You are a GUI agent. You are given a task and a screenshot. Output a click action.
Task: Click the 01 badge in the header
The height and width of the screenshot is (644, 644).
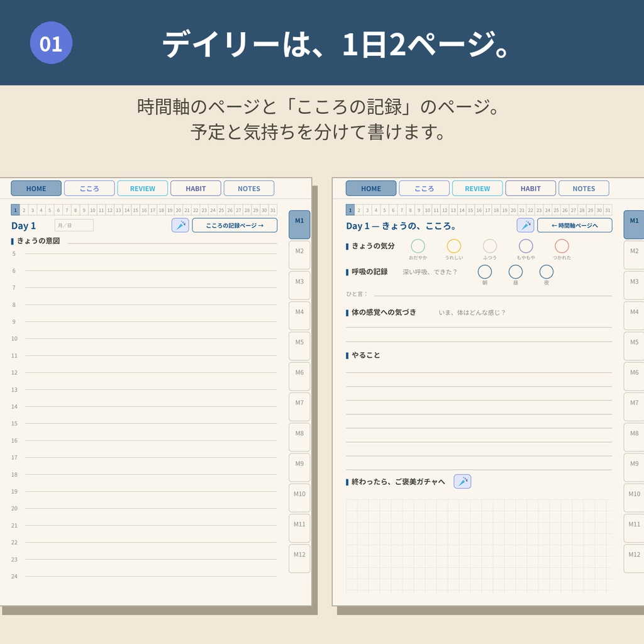pyautogui.click(x=52, y=43)
